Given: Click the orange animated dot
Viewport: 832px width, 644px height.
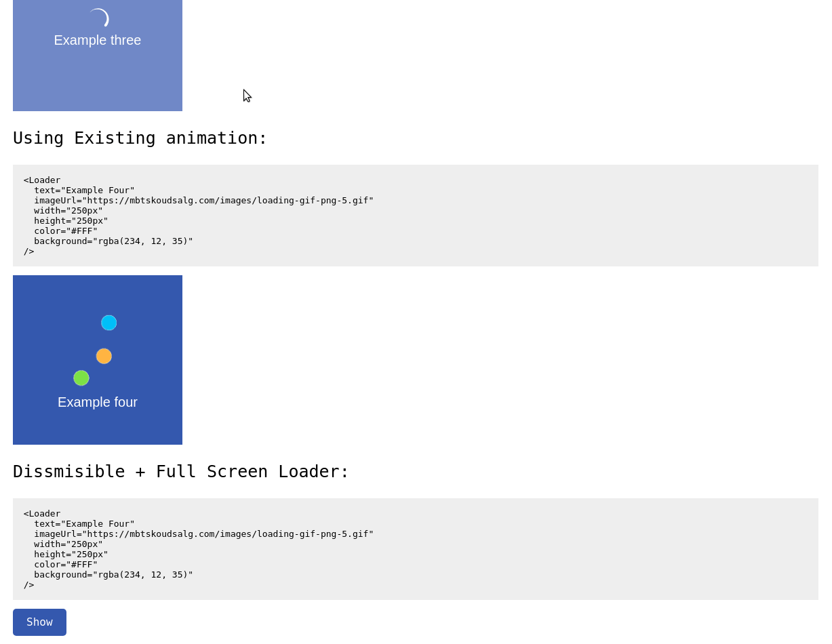Looking at the screenshot, I should (x=104, y=356).
